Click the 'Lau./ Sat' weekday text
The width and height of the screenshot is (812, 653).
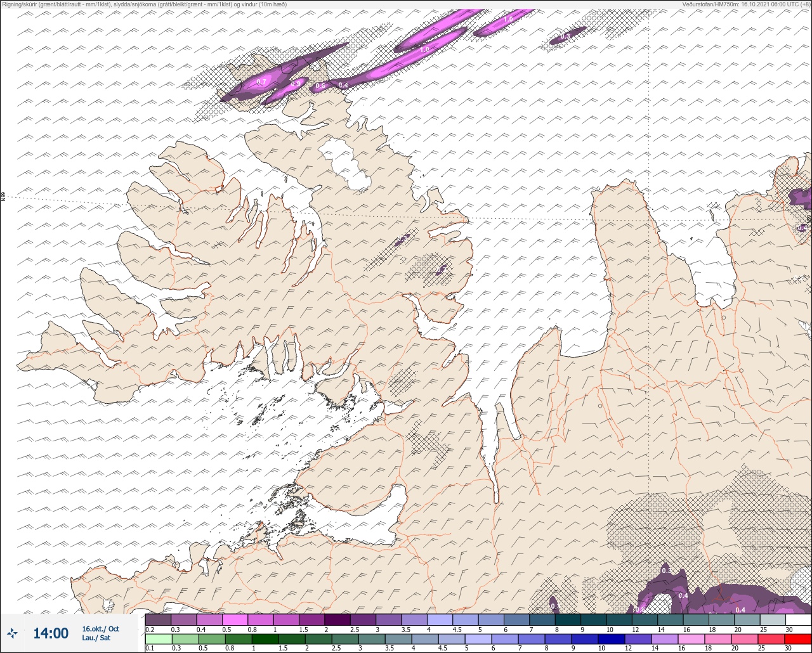tap(96, 638)
